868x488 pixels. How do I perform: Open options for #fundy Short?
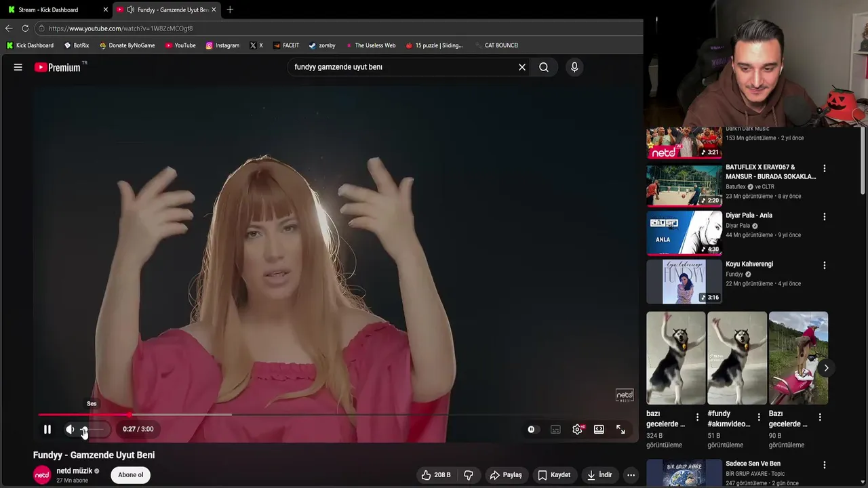759,418
